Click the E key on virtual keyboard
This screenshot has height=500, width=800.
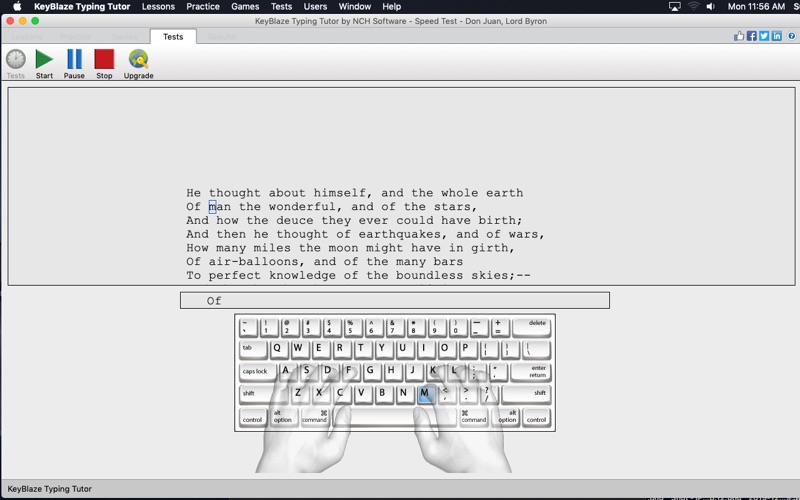click(319, 348)
